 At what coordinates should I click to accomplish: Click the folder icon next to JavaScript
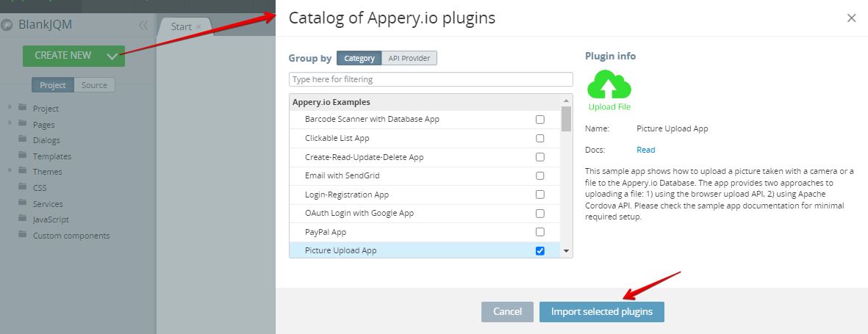pos(23,218)
